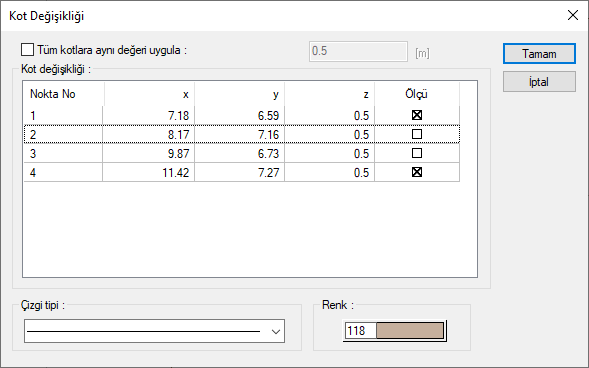
Task: Click the 'Ölçü' column header
Action: point(417,94)
